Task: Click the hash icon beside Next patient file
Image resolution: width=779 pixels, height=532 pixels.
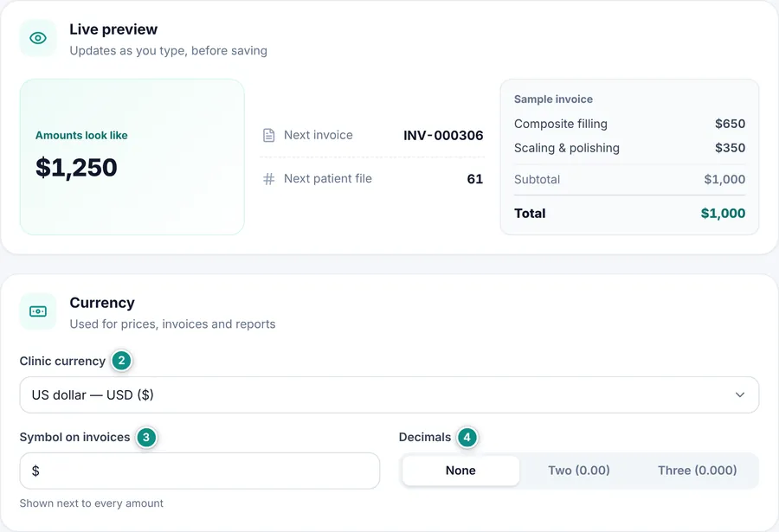Action: pyautogui.click(x=269, y=179)
